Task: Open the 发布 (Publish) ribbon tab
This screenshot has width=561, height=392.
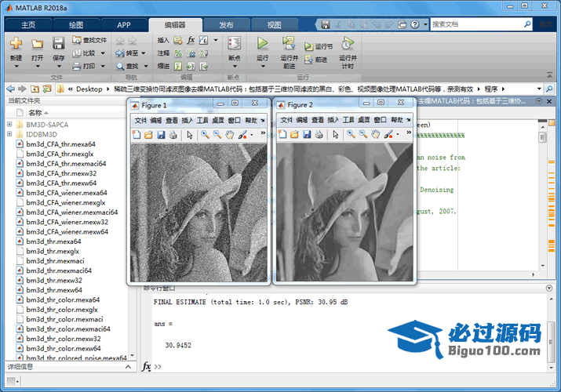Action: 226,24
